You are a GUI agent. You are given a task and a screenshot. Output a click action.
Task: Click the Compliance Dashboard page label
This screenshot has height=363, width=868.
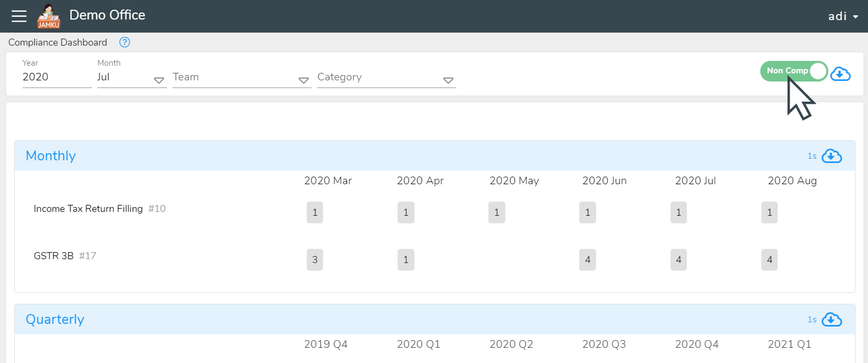coord(58,42)
